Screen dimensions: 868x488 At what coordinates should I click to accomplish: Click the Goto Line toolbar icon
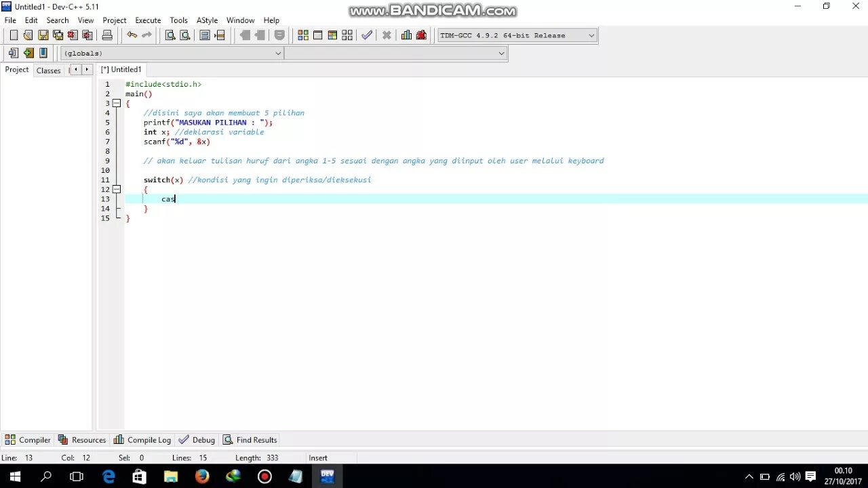pyautogui.click(x=220, y=35)
